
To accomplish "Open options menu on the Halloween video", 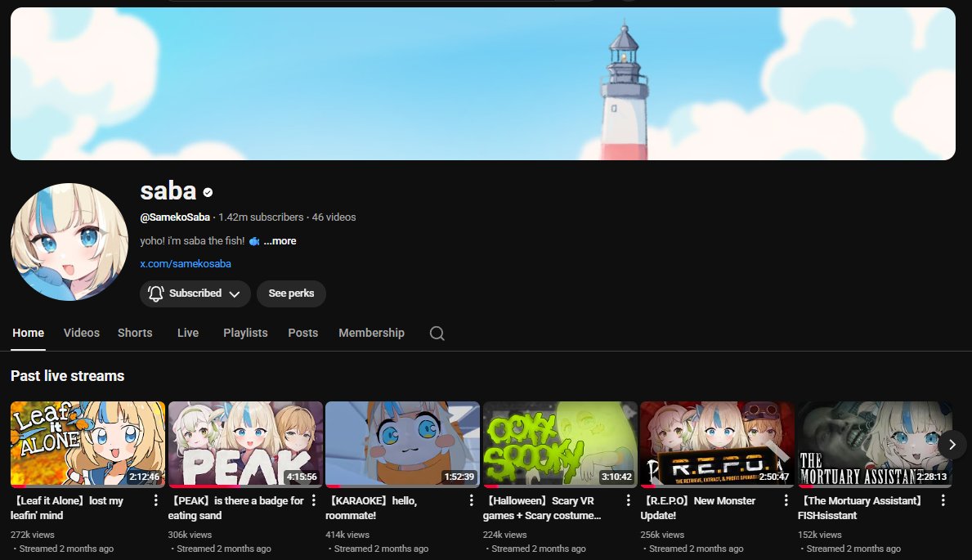I will pyautogui.click(x=628, y=500).
